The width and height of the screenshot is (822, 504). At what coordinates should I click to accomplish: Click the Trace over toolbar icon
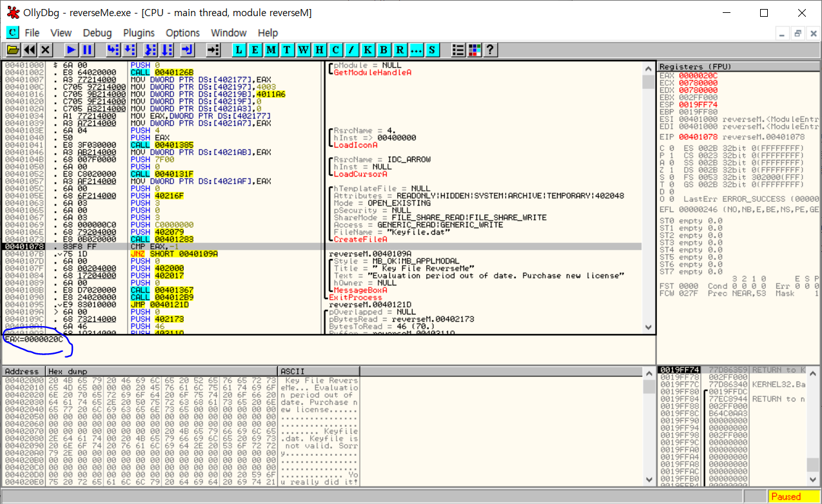(x=166, y=50)
